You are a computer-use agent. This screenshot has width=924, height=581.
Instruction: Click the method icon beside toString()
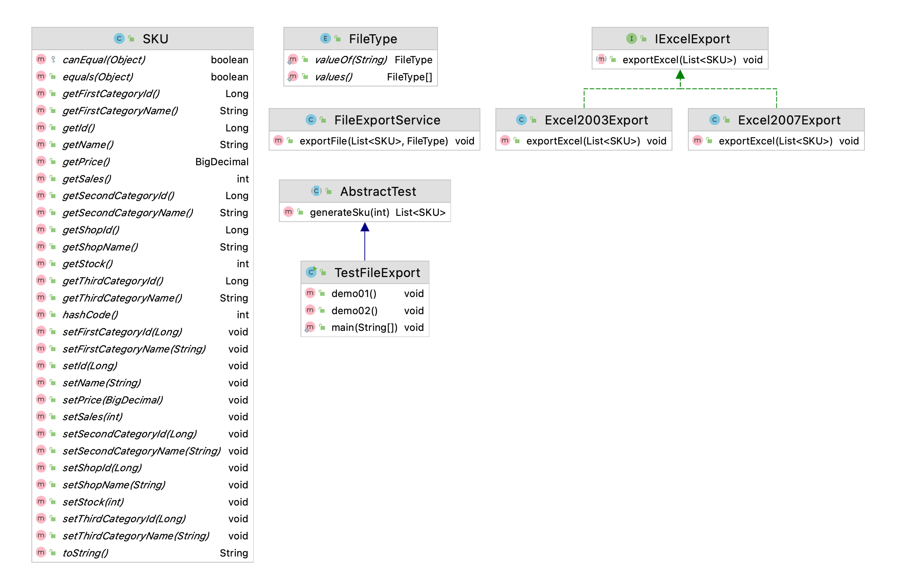point(41,552)
